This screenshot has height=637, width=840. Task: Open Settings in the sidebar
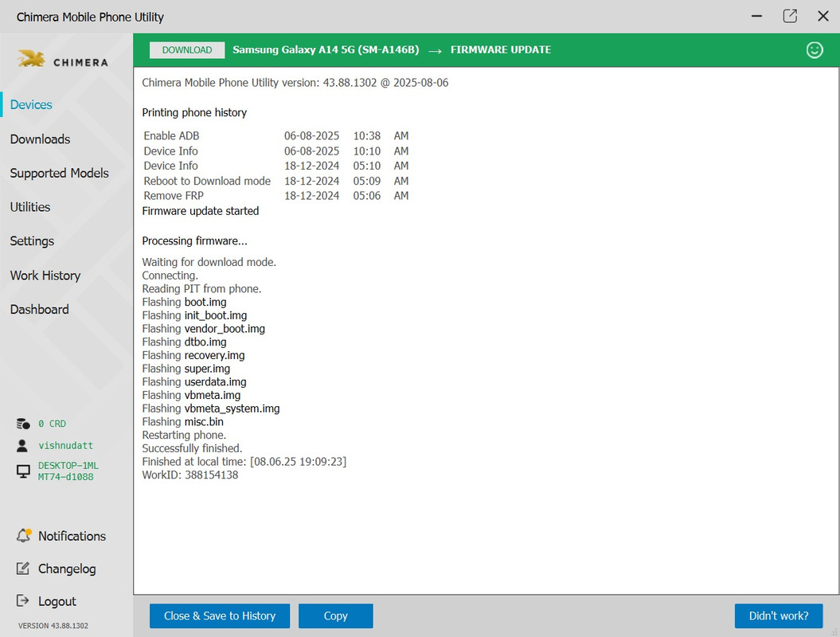click(32, 241)
